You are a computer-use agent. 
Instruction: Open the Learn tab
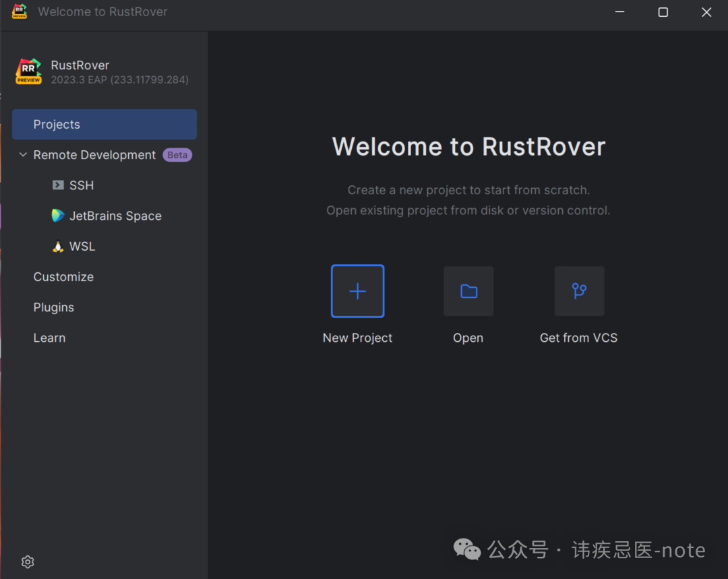pos(49,338)
